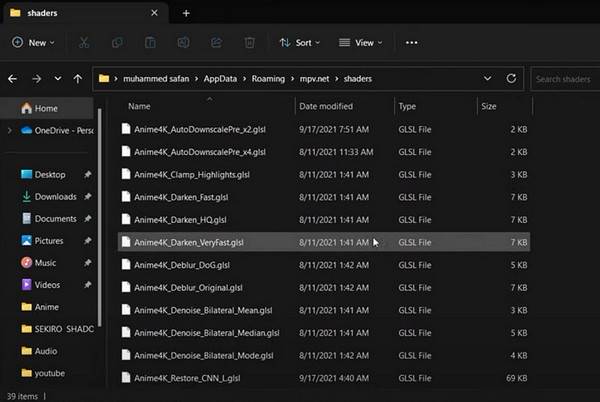Click the Paste clipboard icon
Image resolution: width=600 pixels, height=402 pixels.
[x=150, y=42]
